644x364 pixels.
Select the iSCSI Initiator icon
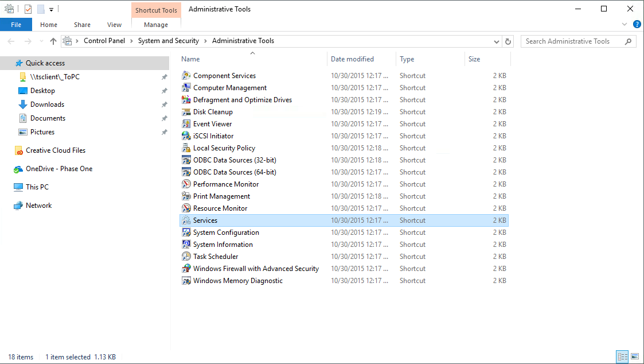(186, 135)
